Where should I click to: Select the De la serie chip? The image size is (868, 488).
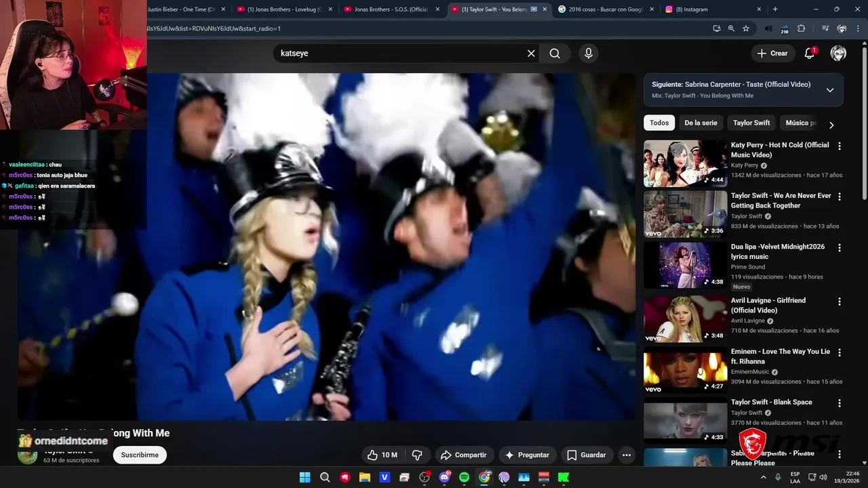pyautogui.click(x=701, y=123)
